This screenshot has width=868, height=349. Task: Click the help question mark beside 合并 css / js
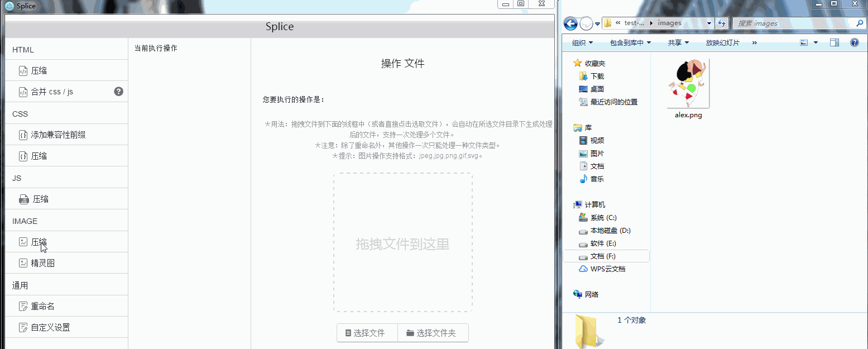tap(118, 91)
